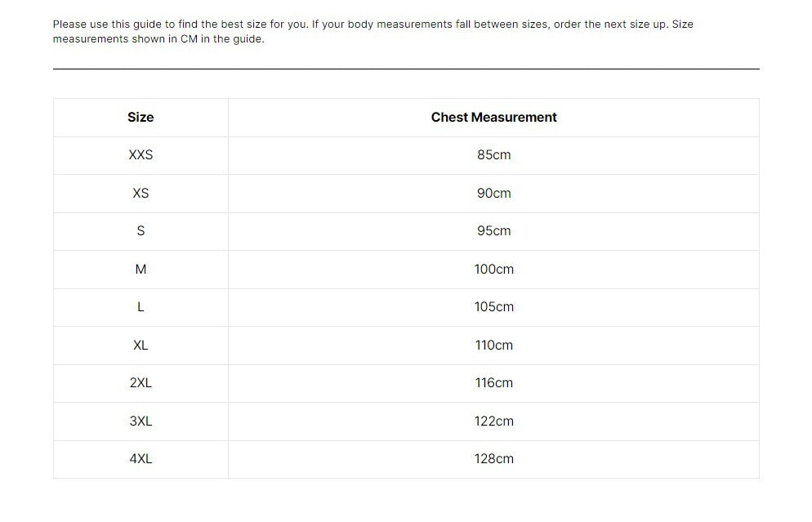Select the 90cm measurement cell
812x522 pixels.
(x=493, y=194)
